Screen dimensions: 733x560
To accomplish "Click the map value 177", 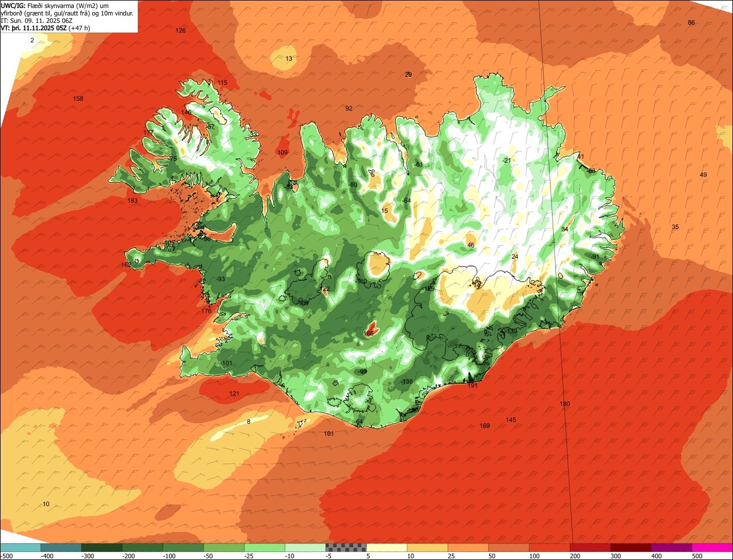I will [148, 132].
